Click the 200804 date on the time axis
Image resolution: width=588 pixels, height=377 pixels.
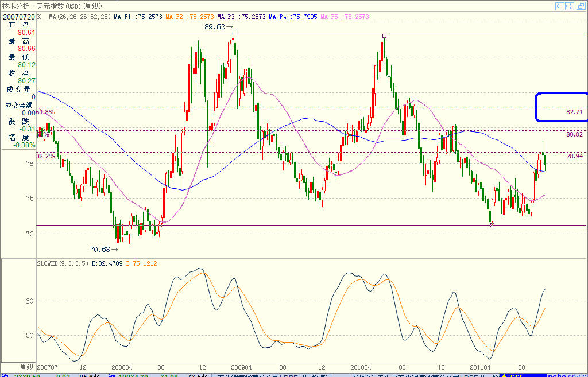(122, 368)
